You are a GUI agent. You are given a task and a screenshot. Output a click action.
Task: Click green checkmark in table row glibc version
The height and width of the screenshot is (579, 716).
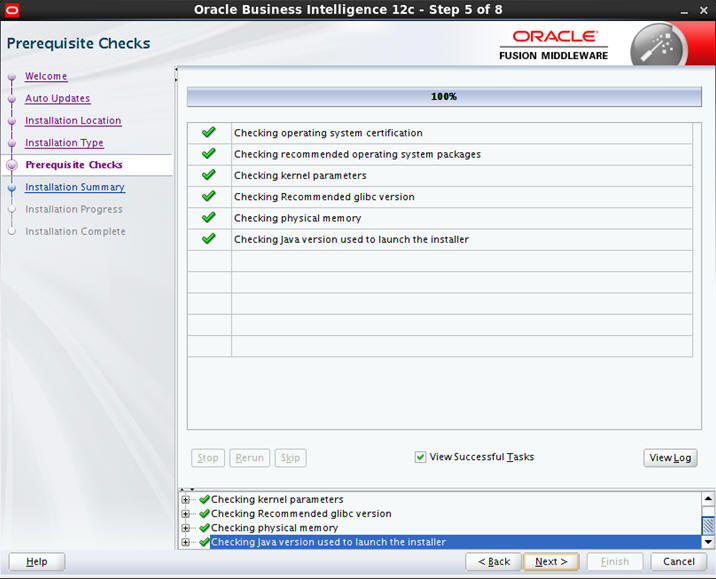pos(209,196)
